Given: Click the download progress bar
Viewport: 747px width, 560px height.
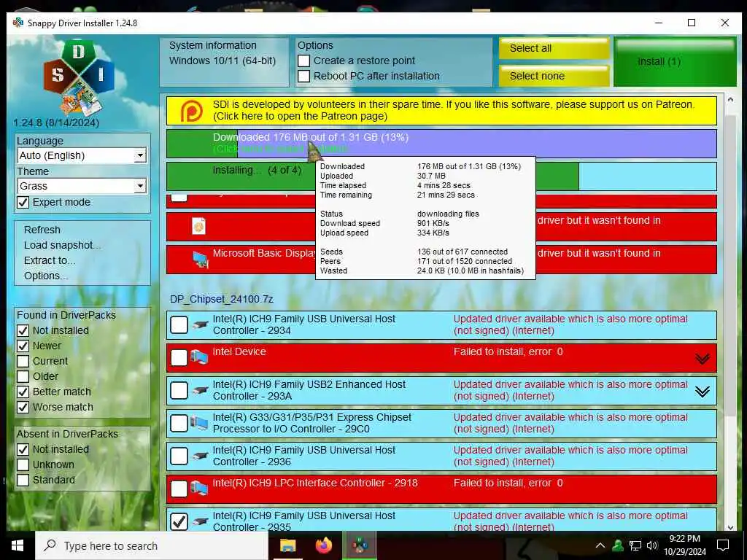Looking at the screenshot, I should (441, 144).
